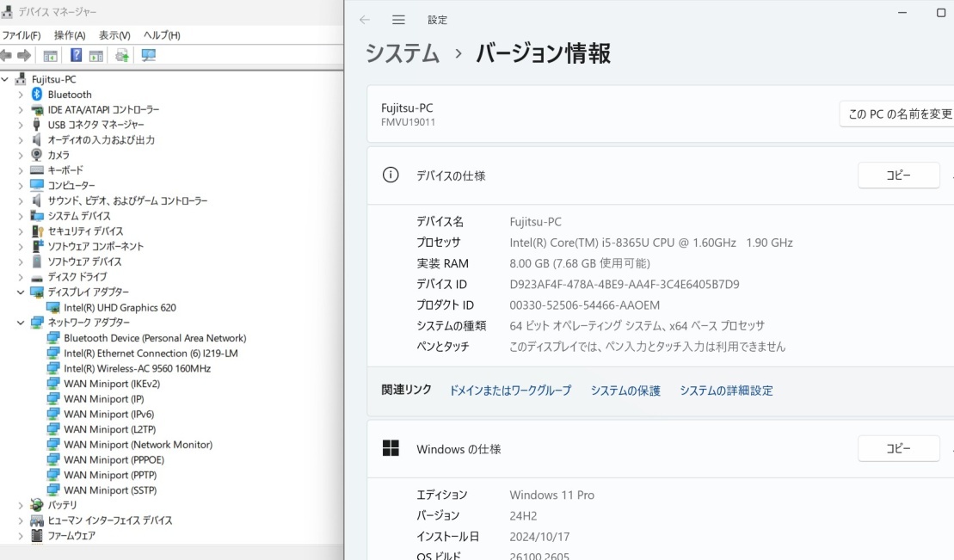Click the RAM value 8.00 GB (7.68 GB 使用可能)
The height and width of the screenshot is (560, 954).
pos(580,263)
